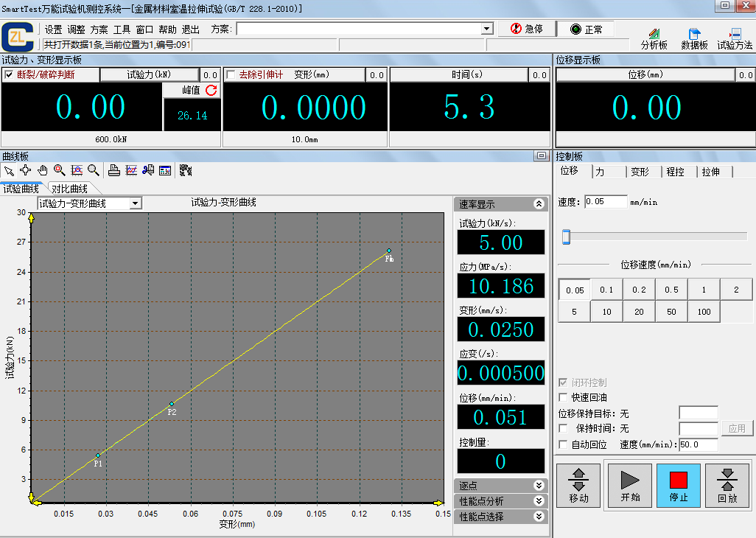Click the plain magnifier zoom icon

[x=94, y=170]
